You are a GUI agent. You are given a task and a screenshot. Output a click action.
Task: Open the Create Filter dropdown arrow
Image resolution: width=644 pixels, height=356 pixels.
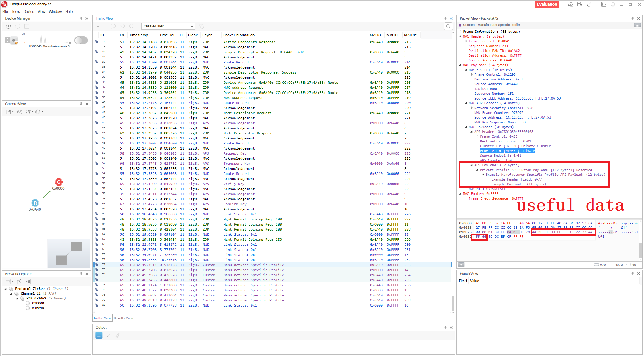coord(192,26)
